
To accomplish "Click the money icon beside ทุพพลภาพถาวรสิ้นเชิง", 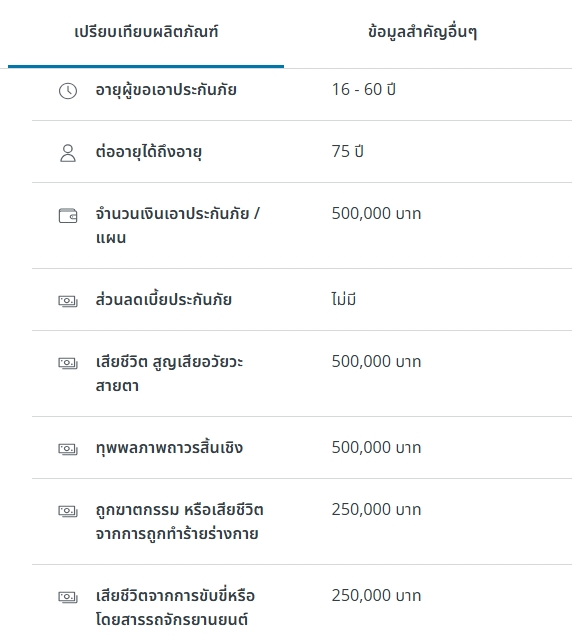I will 68,449.
